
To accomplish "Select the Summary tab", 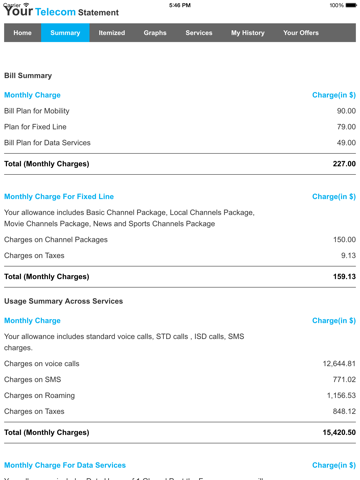I will pos(65,33).
